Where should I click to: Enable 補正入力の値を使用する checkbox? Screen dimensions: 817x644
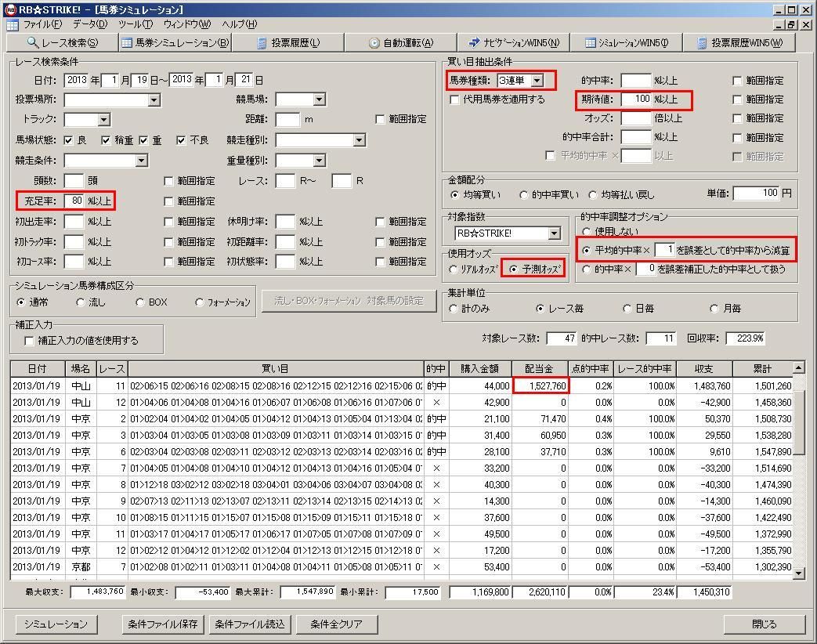point(30,341)
